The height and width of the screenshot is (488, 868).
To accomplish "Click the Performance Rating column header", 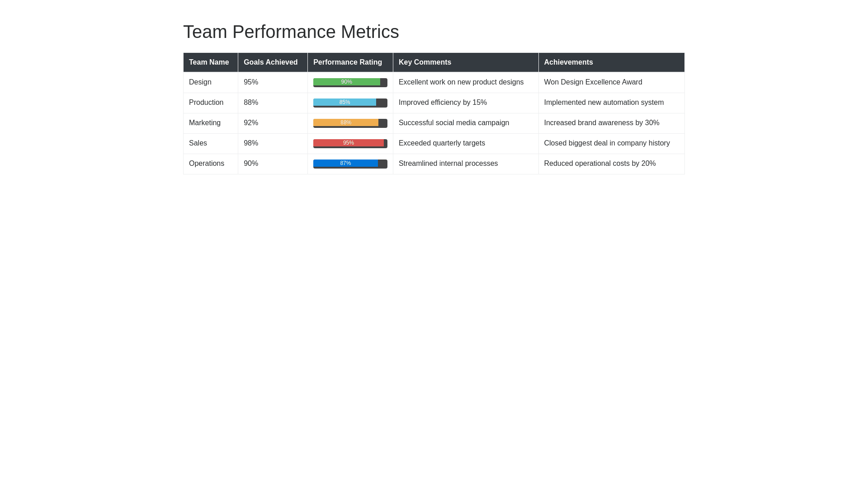I will tap(347, 62).
